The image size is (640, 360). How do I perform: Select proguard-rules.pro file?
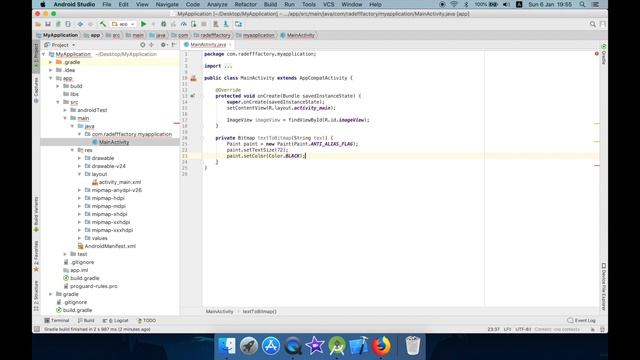(x=93, y=286)
